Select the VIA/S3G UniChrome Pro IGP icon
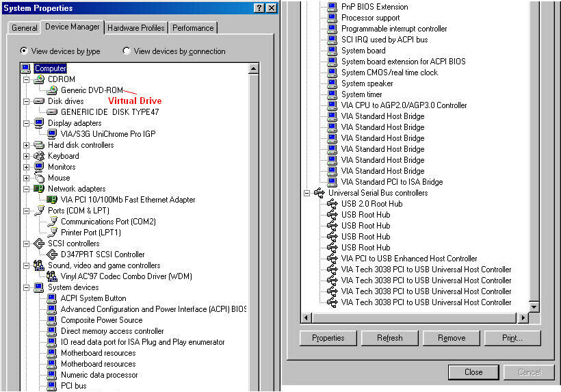Viewport: 561px width, 392px height. pos(53,134)
